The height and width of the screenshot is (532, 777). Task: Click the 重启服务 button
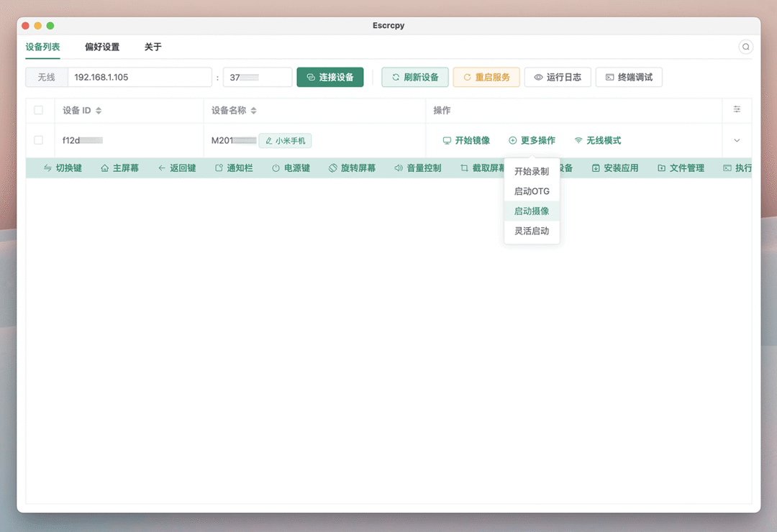[x=486, y=77]
